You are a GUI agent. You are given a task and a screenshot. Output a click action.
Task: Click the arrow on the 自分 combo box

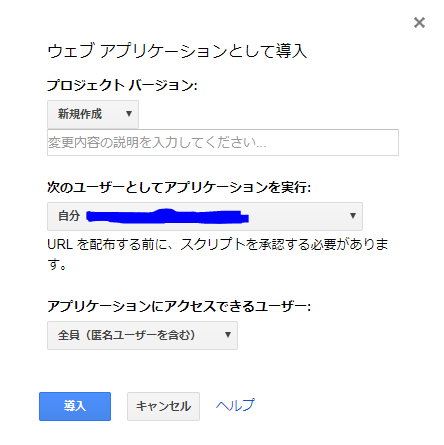(353, 216)
